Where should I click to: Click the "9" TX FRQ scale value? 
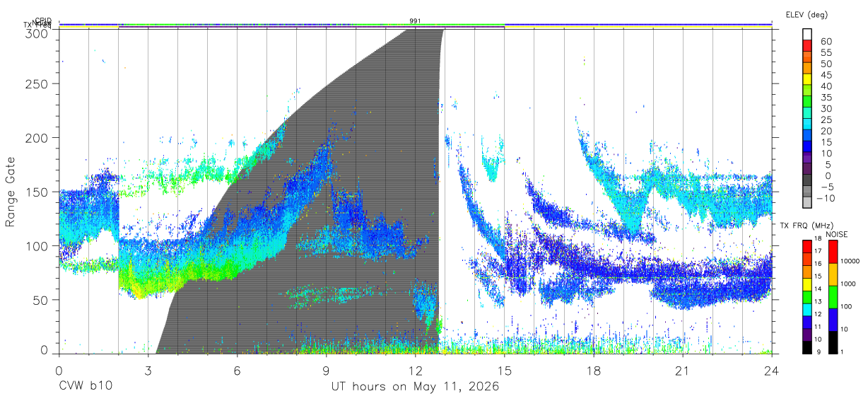coord(819,352)
